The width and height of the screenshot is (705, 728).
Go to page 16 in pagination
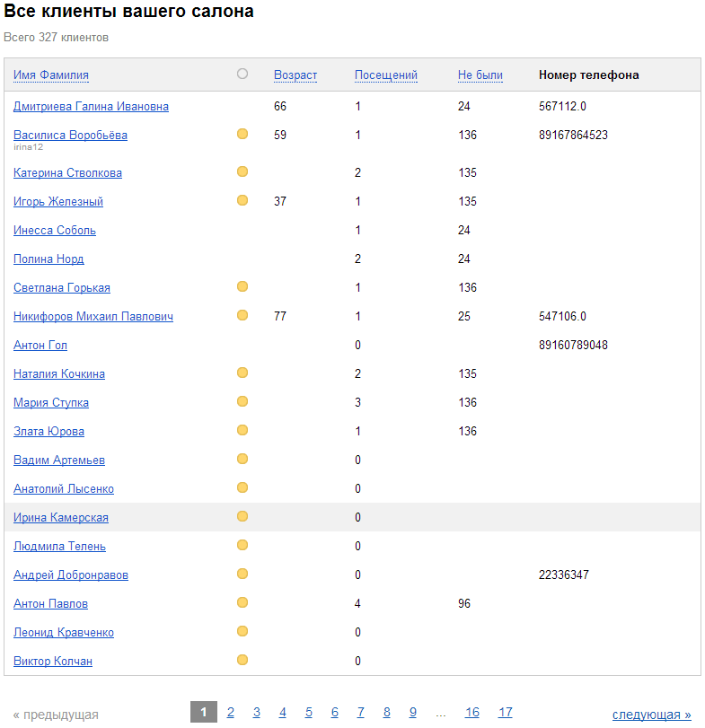pos(471,713)
